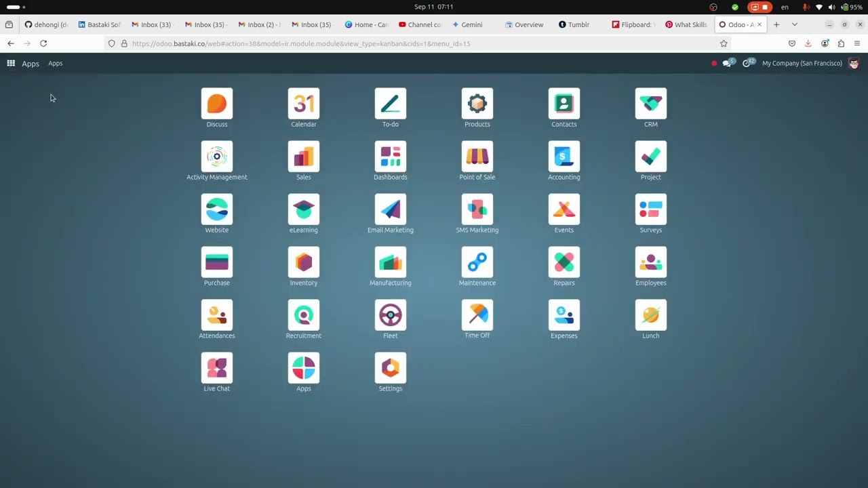Switch to the Flipboard browser tab

633,24
